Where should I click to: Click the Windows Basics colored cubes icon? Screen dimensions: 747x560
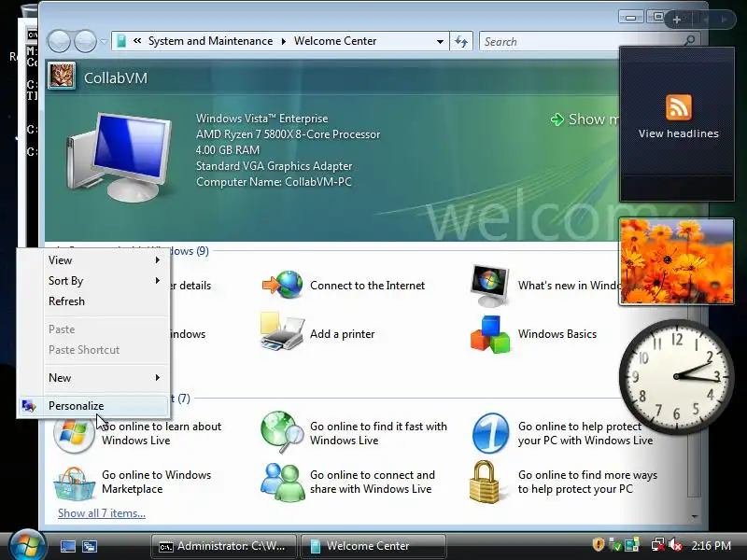[x=489, y=334]
